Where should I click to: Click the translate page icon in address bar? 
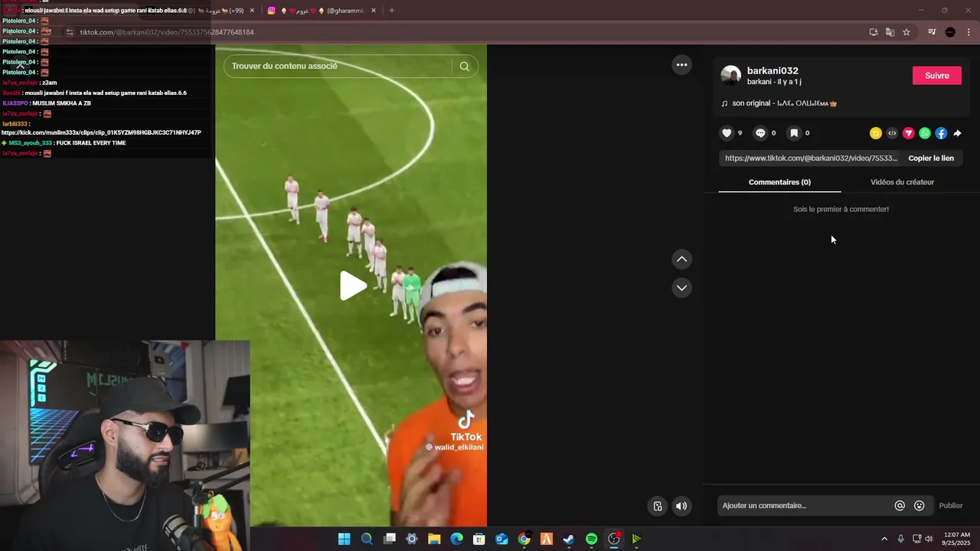pos(890,32)
